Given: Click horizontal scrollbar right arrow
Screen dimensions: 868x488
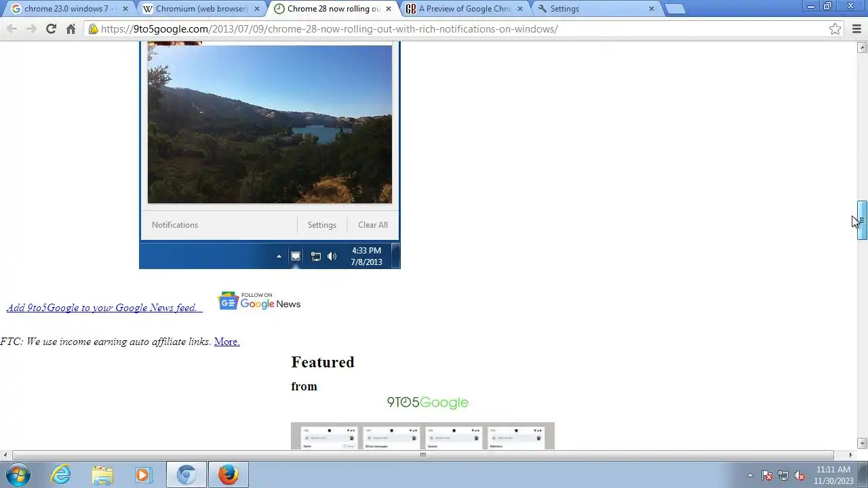Looking at the screenshot, I should click(x=851, y=455).
